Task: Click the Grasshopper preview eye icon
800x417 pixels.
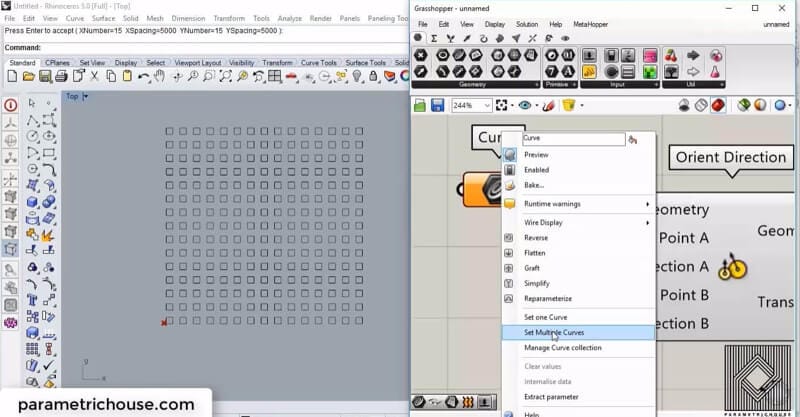Action: click(x=524, y=105)
